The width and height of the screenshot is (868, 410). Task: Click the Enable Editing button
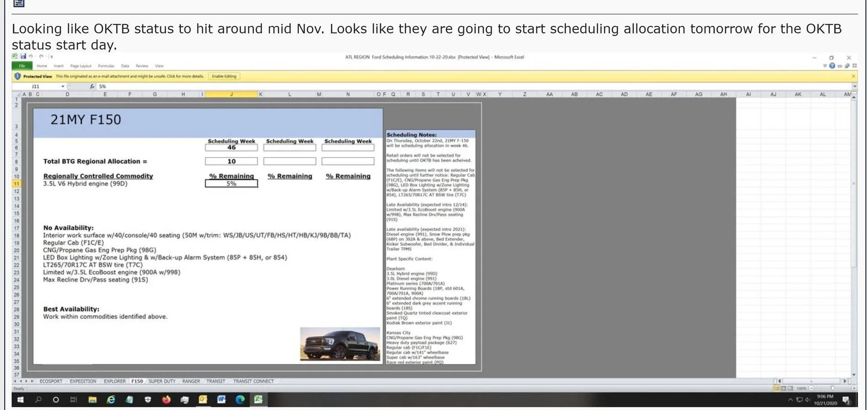click(224, 76)
